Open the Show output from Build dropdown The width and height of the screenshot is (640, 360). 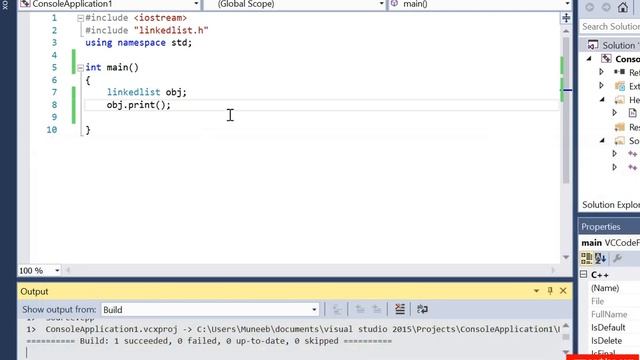pos(314,310)
